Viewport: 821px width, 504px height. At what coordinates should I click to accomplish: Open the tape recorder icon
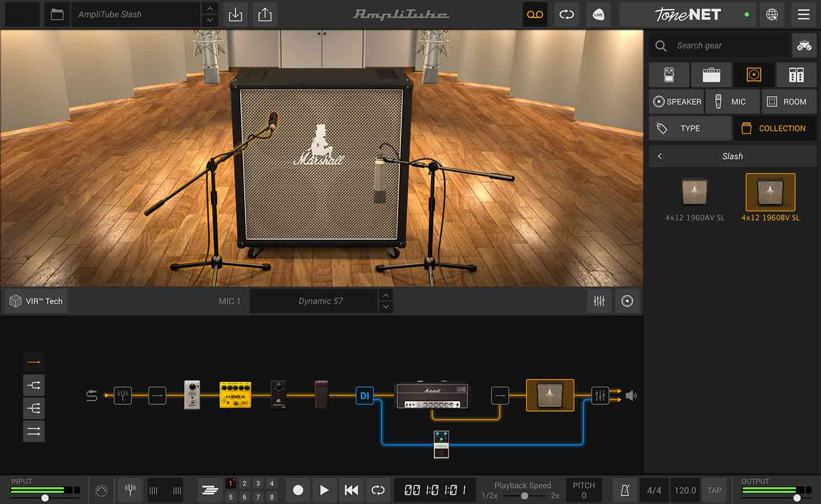click(535, 14)
